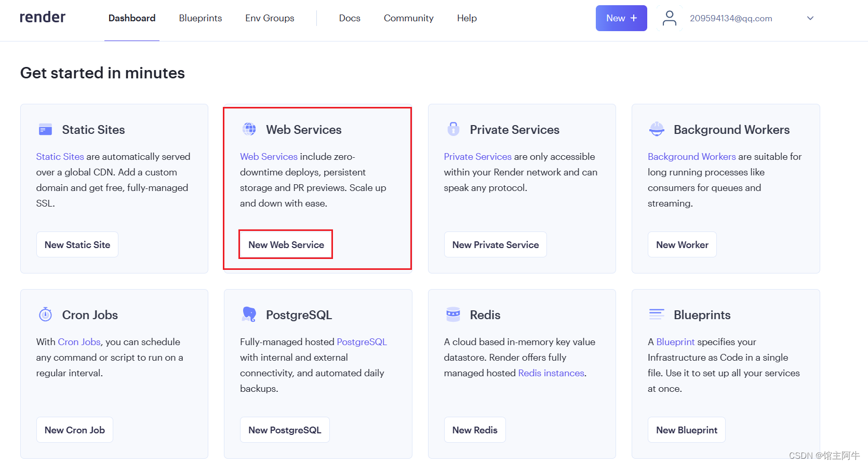Click the New PostgreSQL button
This screenshot has width=868, height=465.
coord(285,430)
